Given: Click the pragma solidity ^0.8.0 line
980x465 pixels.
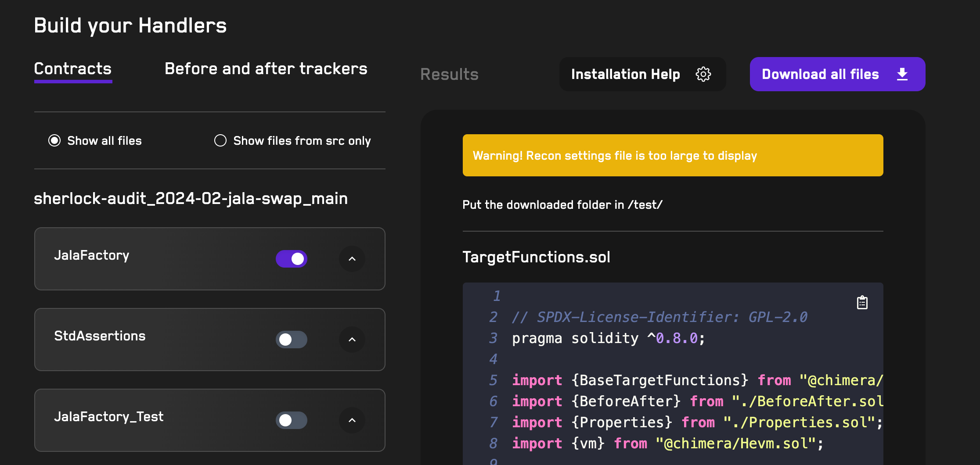Looking at the screenshot, I should pos(609,338).
